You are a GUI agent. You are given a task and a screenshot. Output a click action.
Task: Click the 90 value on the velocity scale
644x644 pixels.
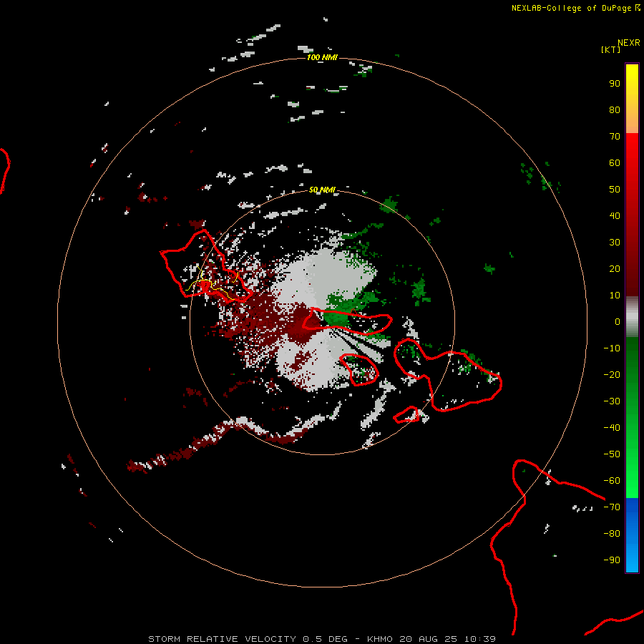tap(615, 84)
